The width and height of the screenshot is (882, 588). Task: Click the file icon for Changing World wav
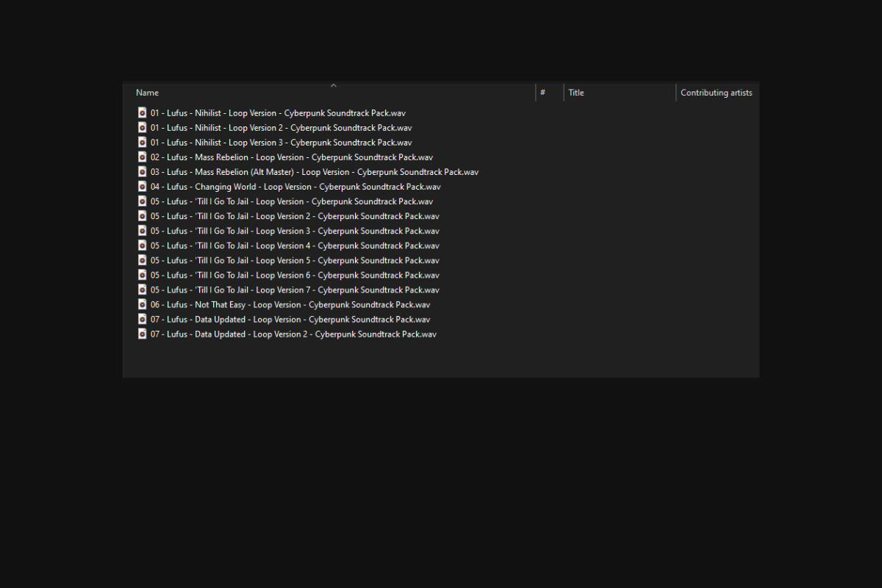[x=143, y=187]
